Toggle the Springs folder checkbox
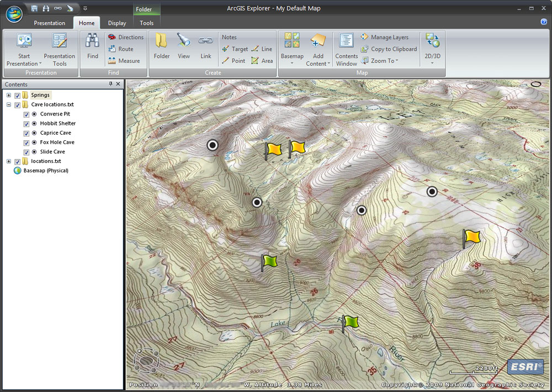This screenshot has width=552, height=392. pos(17,96)
